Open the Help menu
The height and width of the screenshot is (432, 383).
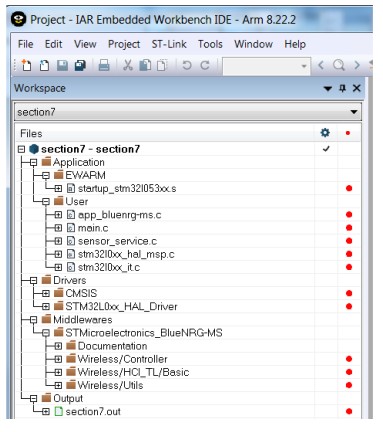295,44
